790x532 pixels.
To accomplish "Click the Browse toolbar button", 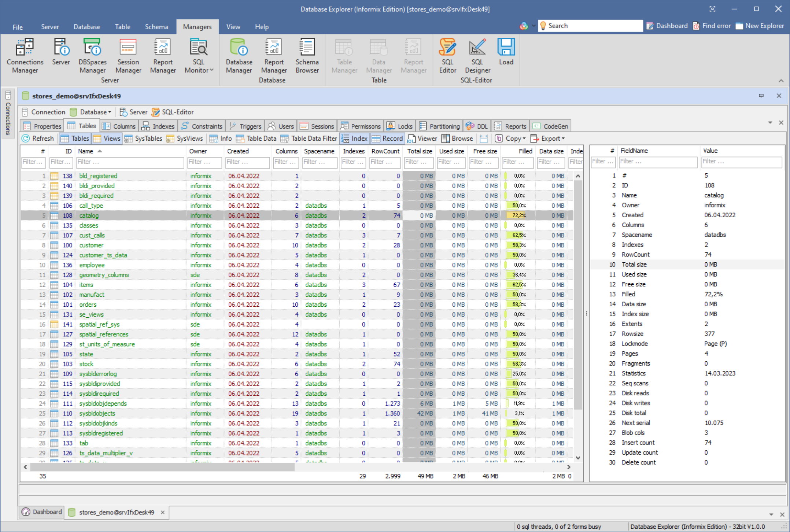I will tap(457, 138).
